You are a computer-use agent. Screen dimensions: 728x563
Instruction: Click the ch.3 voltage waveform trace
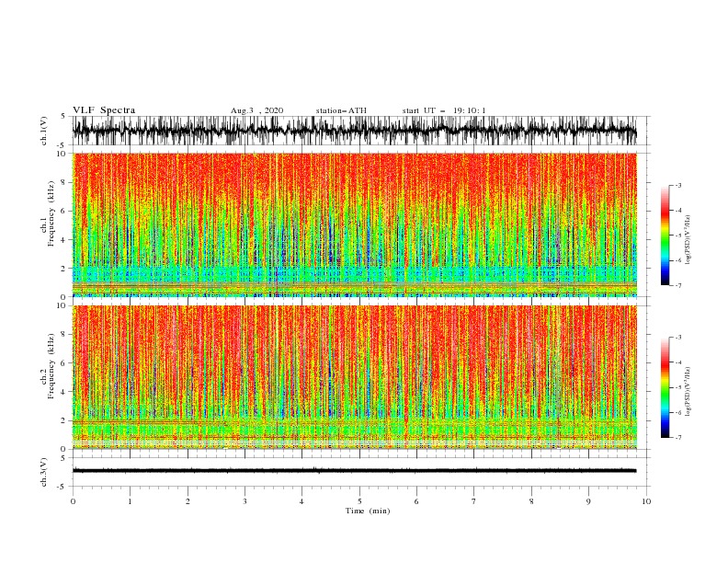click(355, 471)
